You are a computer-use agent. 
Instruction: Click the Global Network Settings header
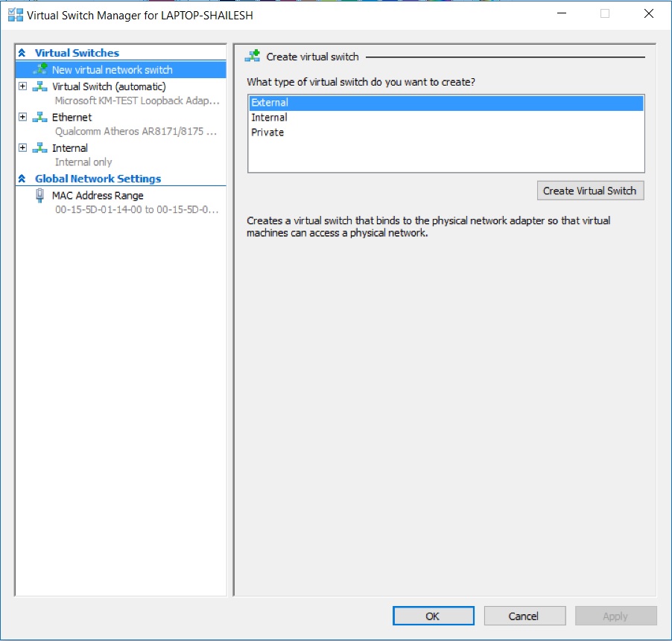click(x=98, y=179)
